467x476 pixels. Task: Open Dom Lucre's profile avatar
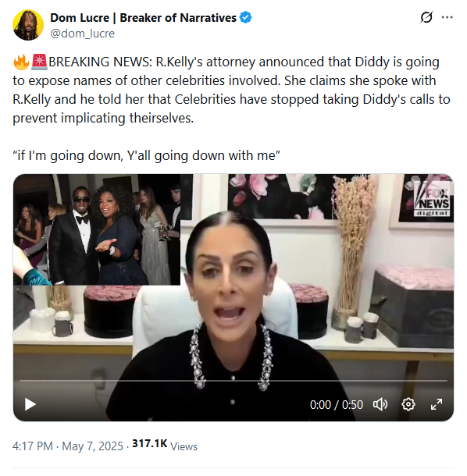28,25
